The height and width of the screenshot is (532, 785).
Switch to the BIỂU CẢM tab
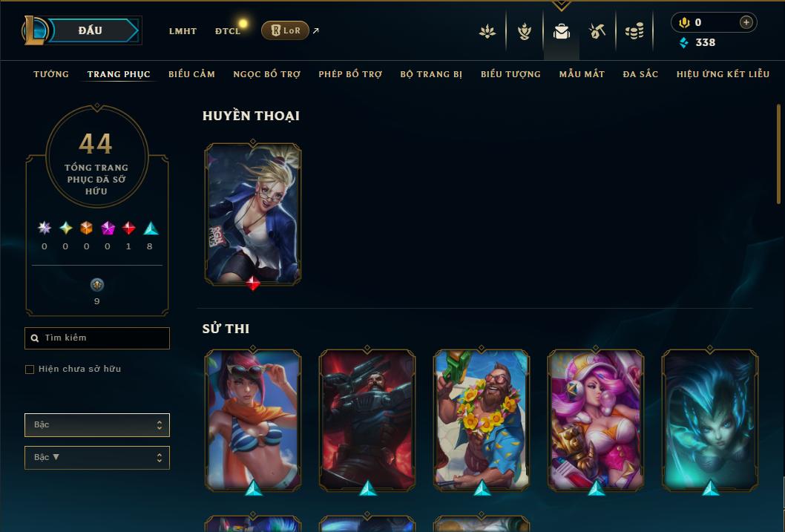(x=191, y=74)
